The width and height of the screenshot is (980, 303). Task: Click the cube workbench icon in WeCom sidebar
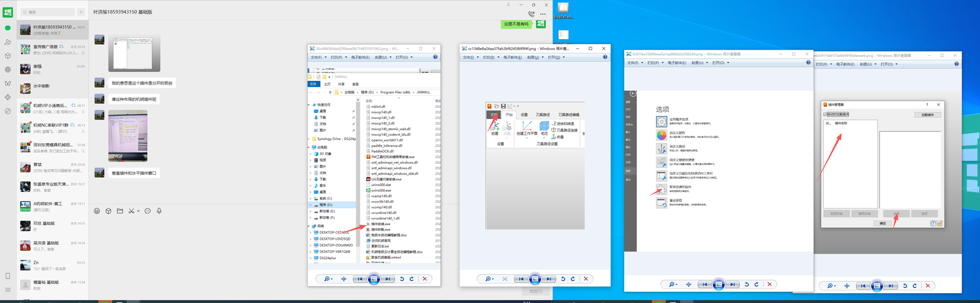7,56
